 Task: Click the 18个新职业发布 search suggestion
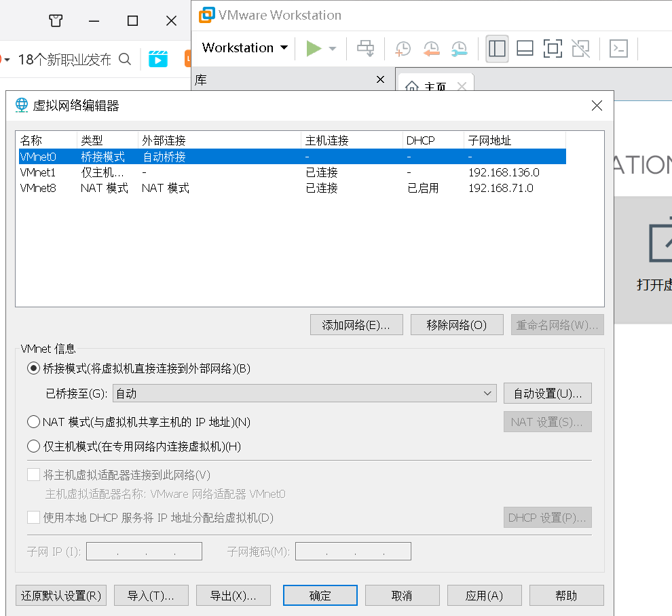[x=64, y=59]
